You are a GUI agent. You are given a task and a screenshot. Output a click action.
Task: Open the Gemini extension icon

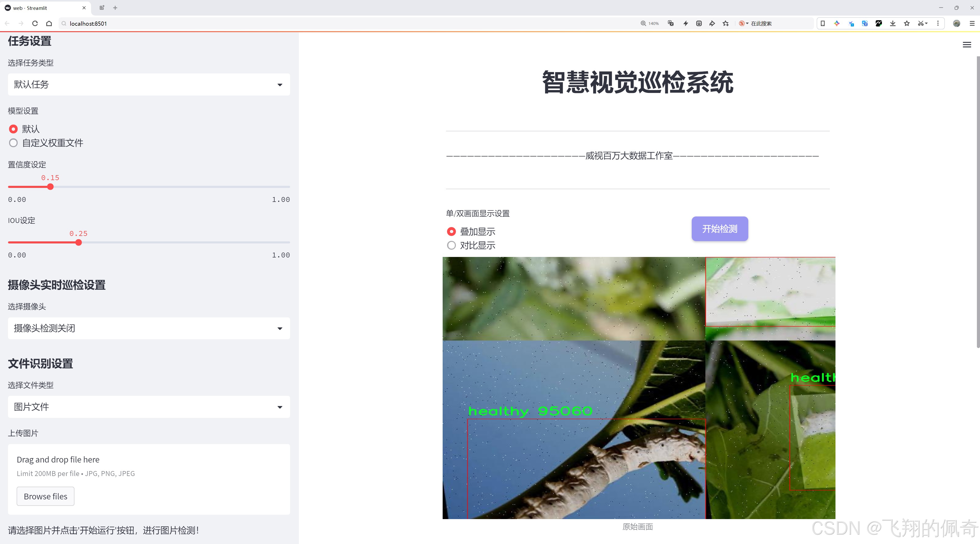point(837,23)
